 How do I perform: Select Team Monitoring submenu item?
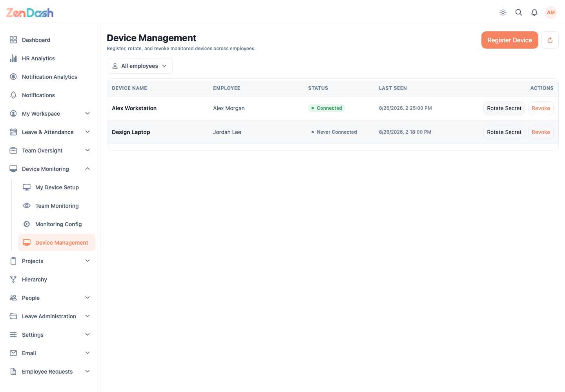click(56, 205)
